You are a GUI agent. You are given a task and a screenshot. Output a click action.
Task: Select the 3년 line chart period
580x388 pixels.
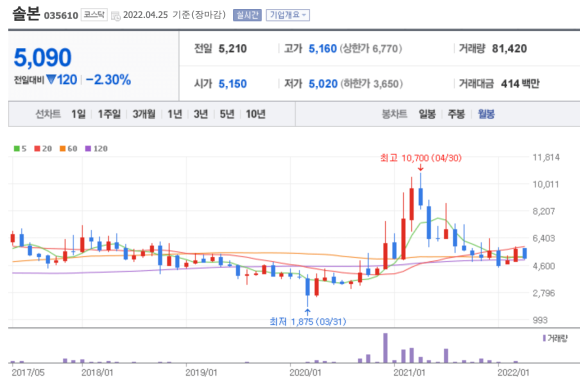click(x=201, y=114)
